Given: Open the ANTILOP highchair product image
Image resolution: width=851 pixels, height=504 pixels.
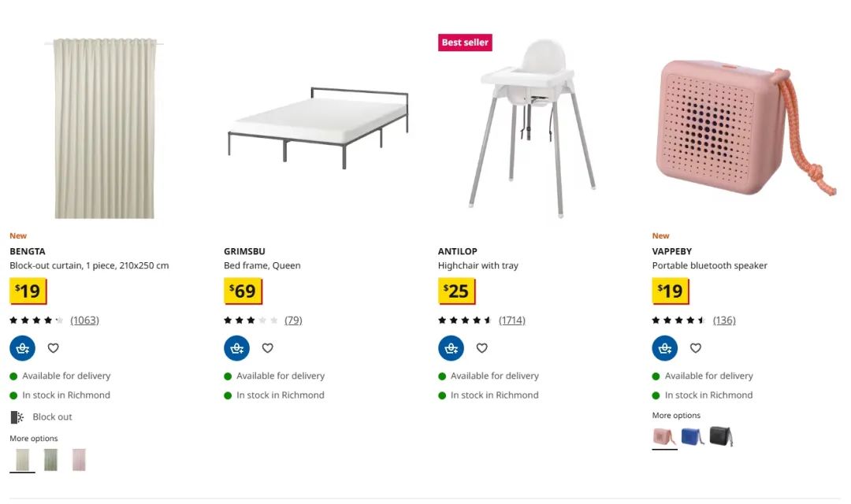Looking at the screenshot, I should click(532, 128).
